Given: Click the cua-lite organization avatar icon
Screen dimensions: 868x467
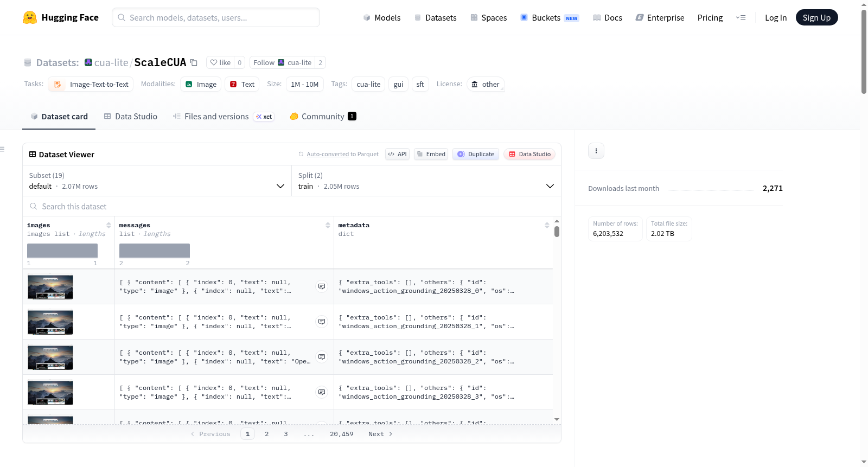Looking at the screenshot, I should (88, 62).
